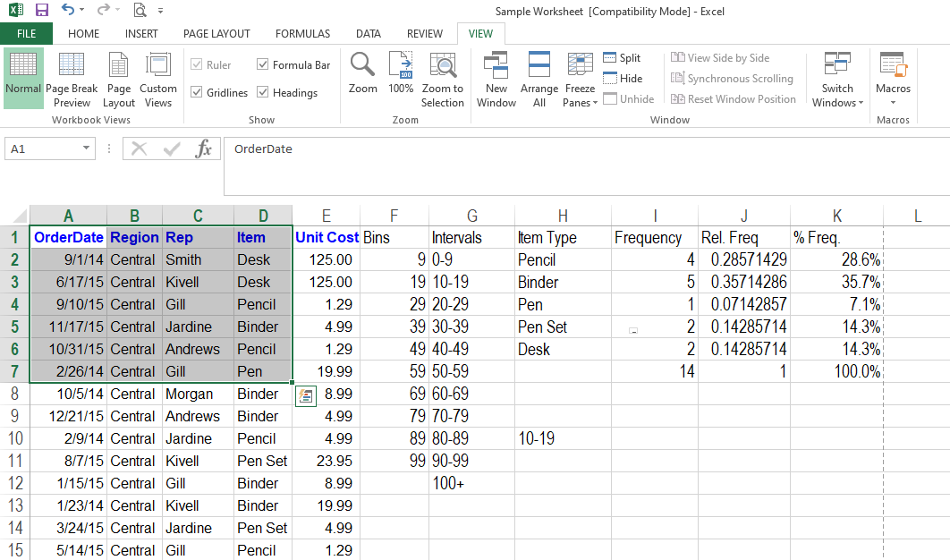The image size is (950, 560).
Task: Save the workbook from quick access toolbar
Action: point(42,11)
